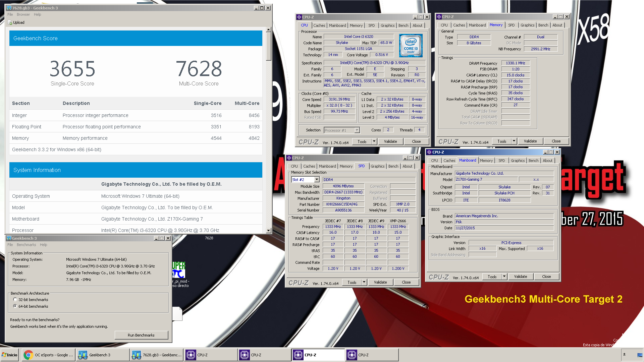Click Part Number KHX2666C15D4/4G field
This screenshot has height=362, width=644.
click(x=343, y=204)
